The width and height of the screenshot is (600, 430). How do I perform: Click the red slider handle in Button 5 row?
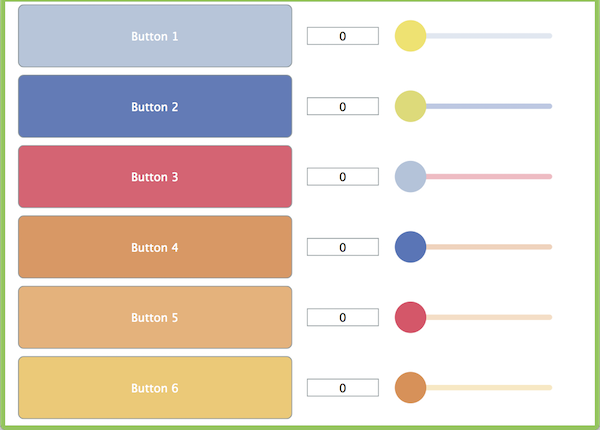(x=411, y=317)
